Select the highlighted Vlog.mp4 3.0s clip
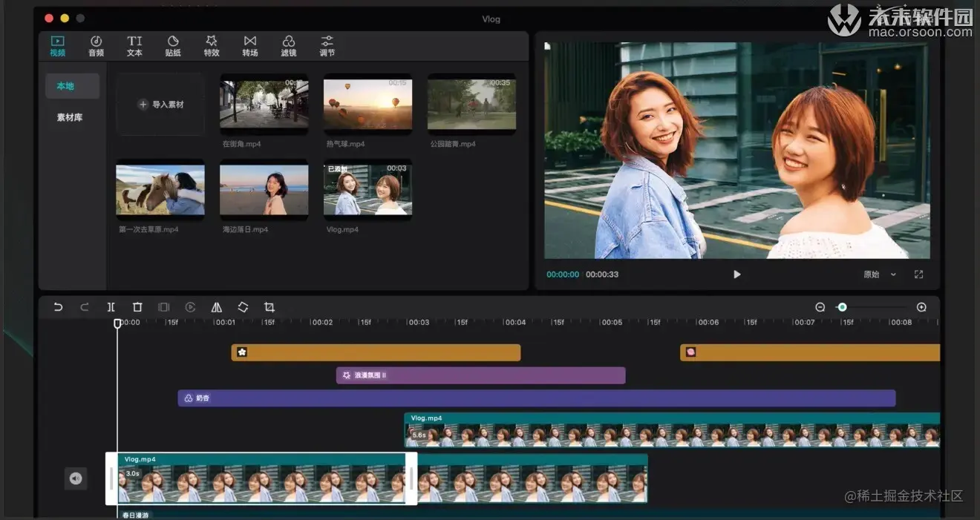Image resolution: width=980 pixels, height=520 pixels. (x=261, y=478)
